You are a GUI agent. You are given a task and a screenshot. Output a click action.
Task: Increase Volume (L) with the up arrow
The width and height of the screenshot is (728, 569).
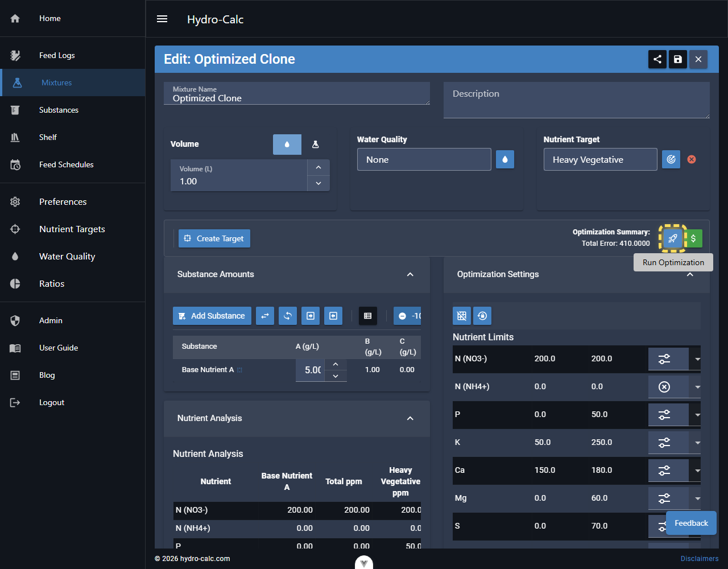click(x=318, y=167)
